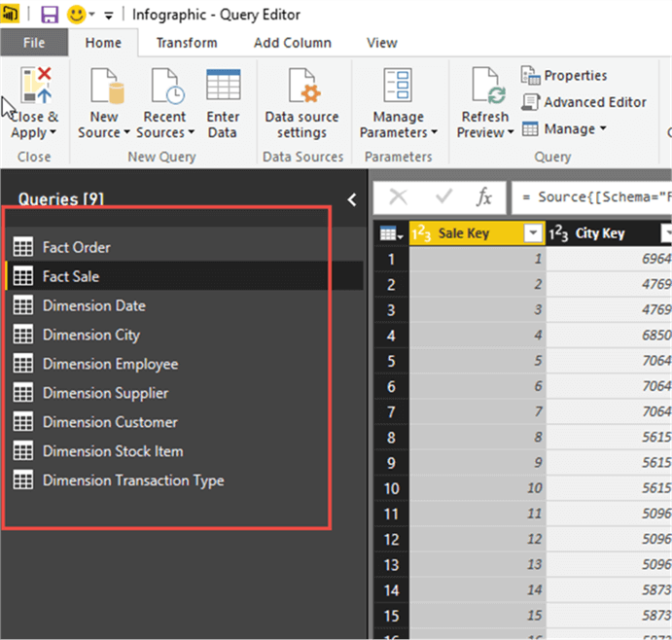Click the Recent Sources icon

click(x=167, y=86)
